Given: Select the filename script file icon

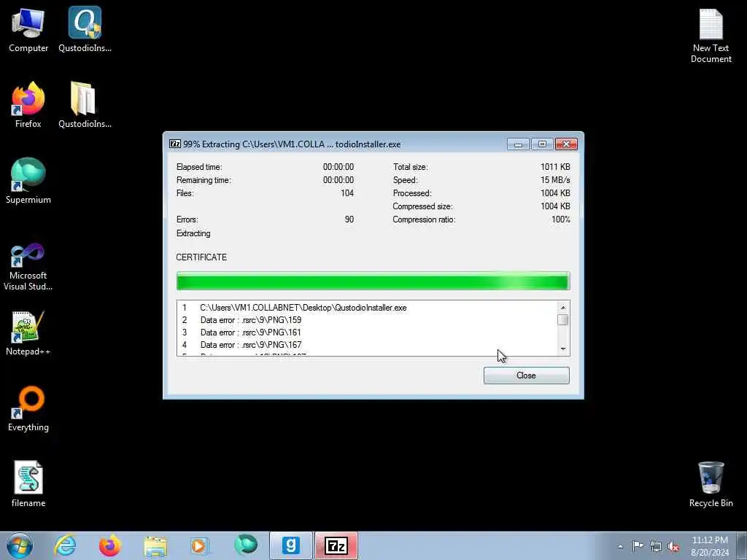Looking at the screenshot, I should [28, 484].
